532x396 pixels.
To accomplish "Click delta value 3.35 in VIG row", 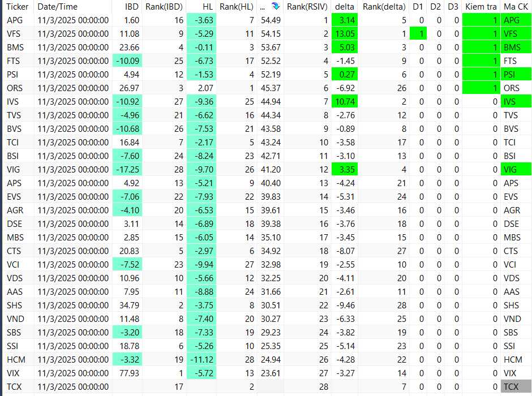I will 345,170.
